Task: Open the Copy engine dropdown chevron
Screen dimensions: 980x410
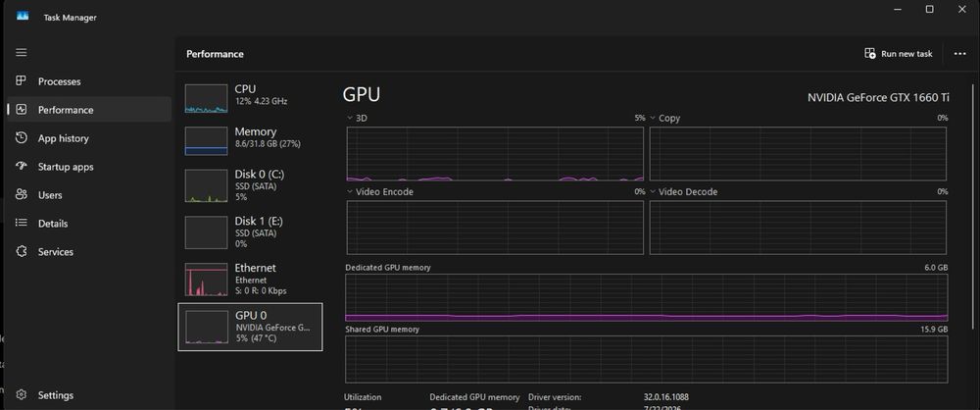Action: click(x=653, y=118)
